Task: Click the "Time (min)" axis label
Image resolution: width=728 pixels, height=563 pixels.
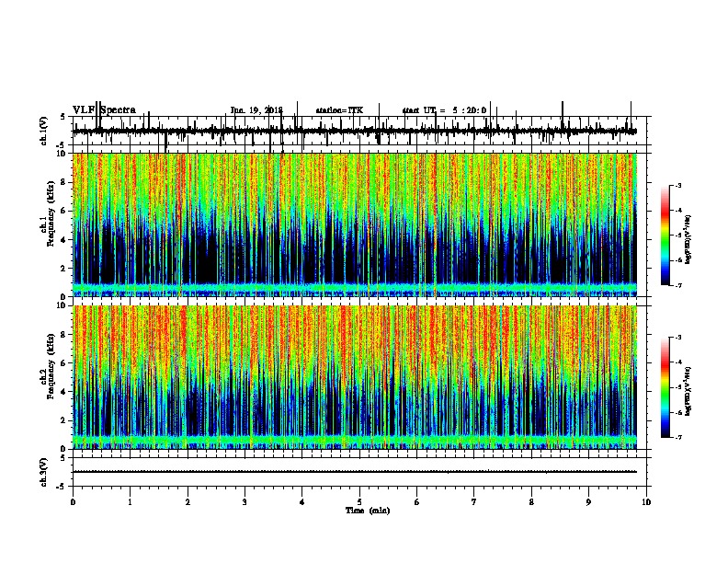Action: (368, 511)
